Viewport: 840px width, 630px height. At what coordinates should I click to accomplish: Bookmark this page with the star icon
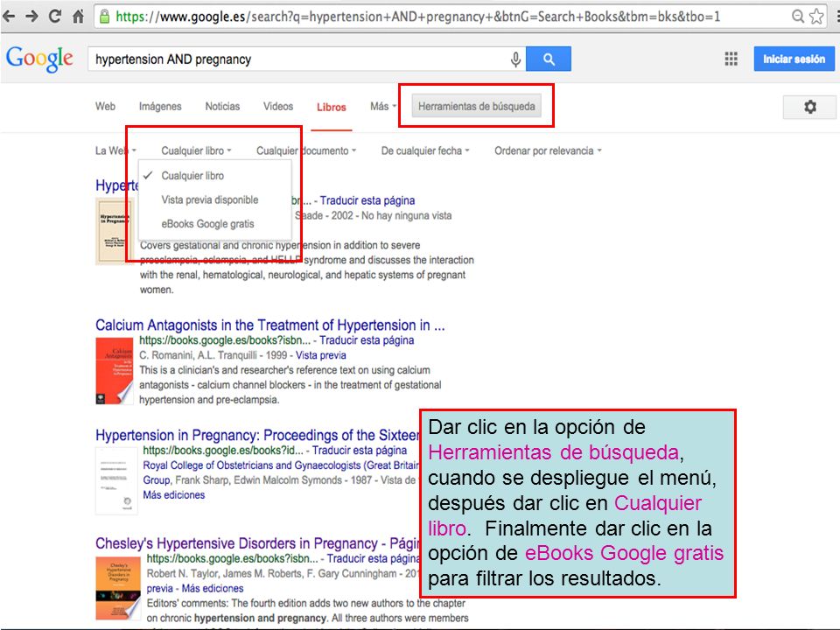816,16
